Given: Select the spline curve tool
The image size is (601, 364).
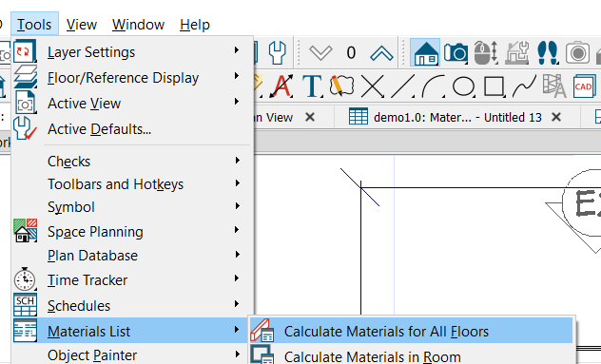Looking at the screenshot, I should [524, 86].
